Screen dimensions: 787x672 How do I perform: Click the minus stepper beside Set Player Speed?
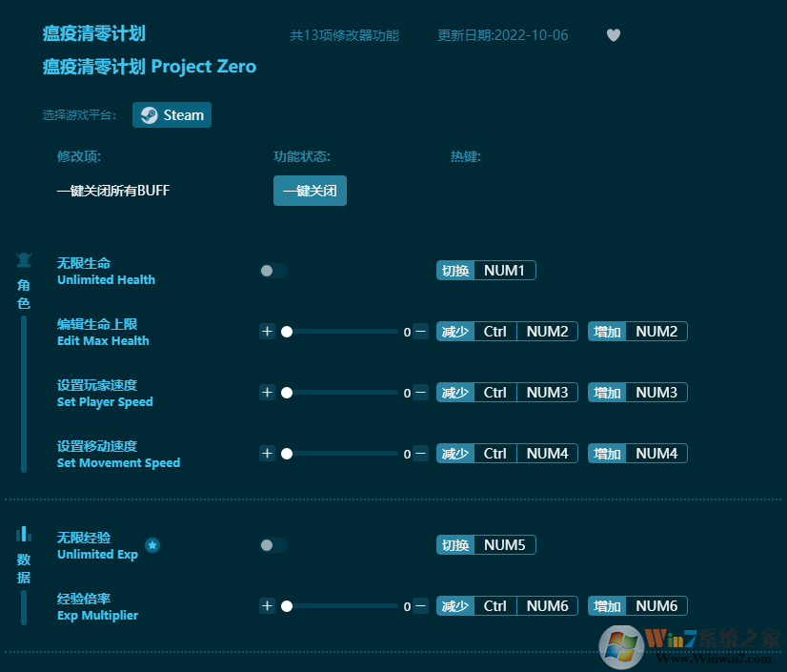coord(419,392)
